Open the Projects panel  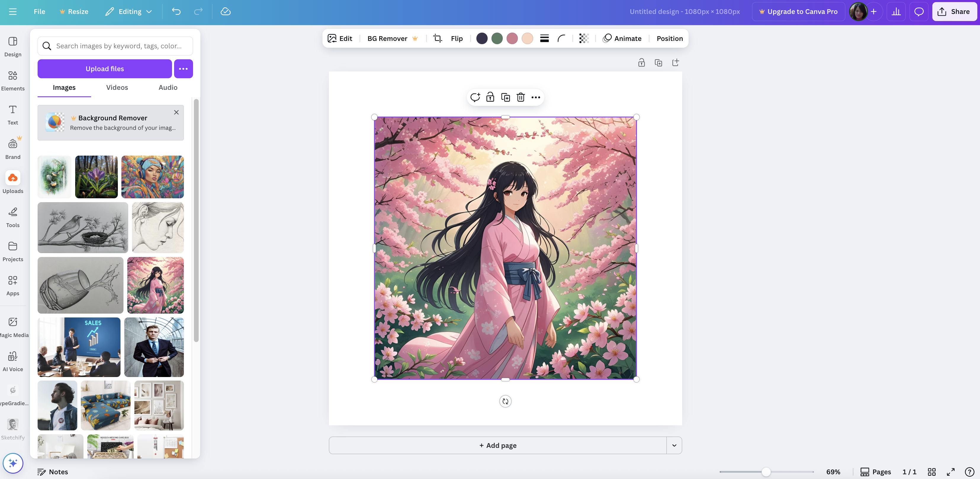pyautogui.click(x=12, y=252)
